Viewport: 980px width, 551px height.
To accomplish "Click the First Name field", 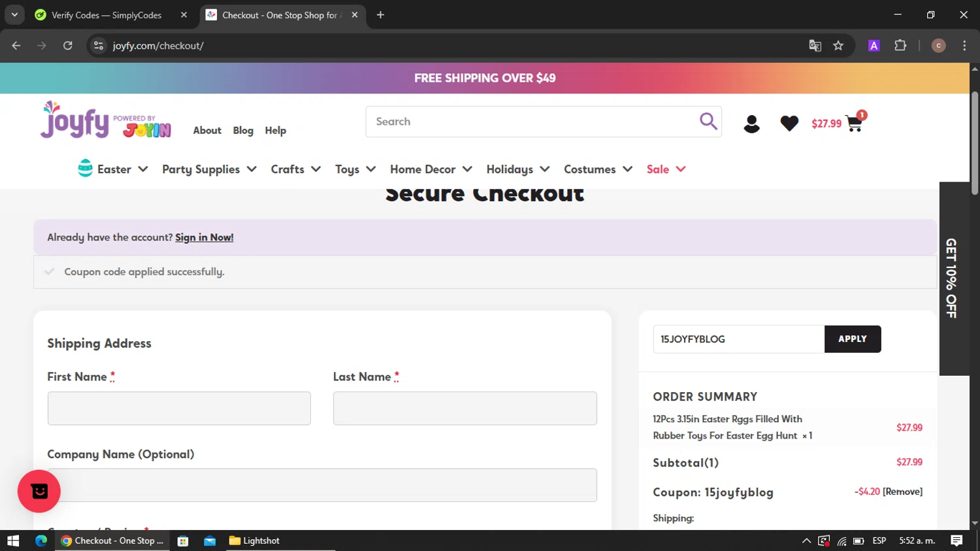I will (179, 409).
